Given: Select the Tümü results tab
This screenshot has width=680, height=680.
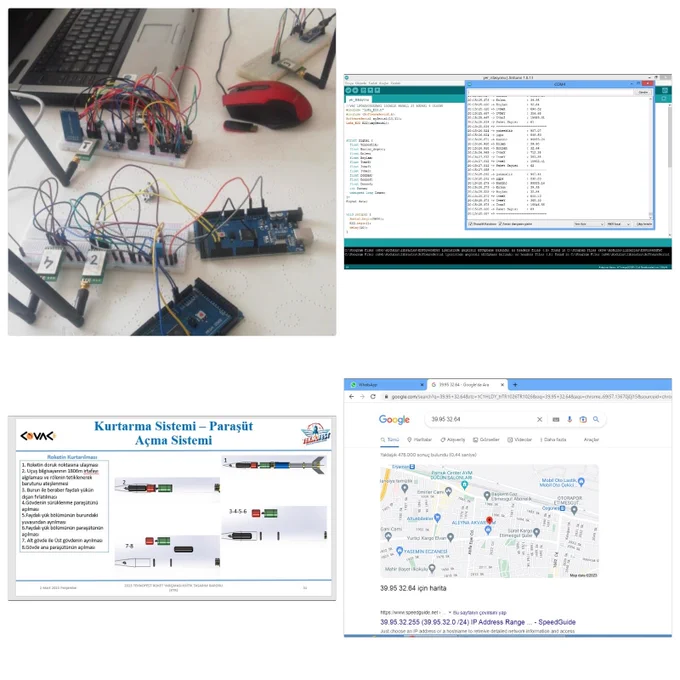Looking at the screenshot, I should [389, 440].
